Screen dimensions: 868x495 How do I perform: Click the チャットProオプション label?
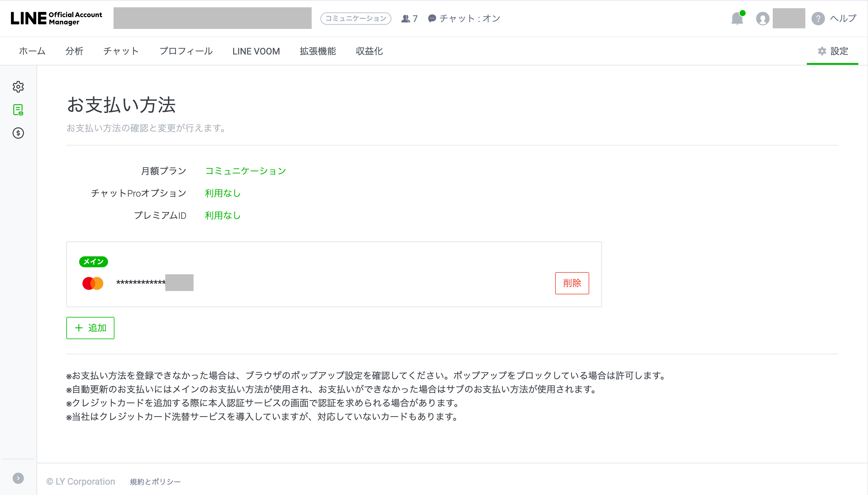pos(139,193)
